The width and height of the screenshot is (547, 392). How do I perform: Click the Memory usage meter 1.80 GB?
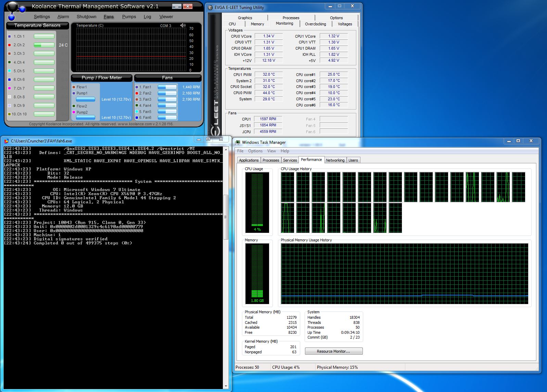point(257,274)
